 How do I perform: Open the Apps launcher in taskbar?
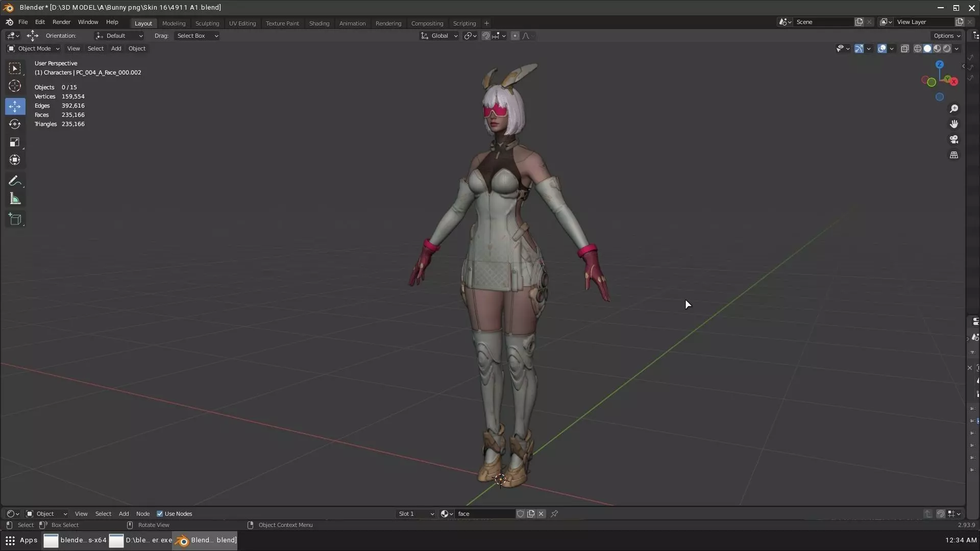(x=21, y=540)
